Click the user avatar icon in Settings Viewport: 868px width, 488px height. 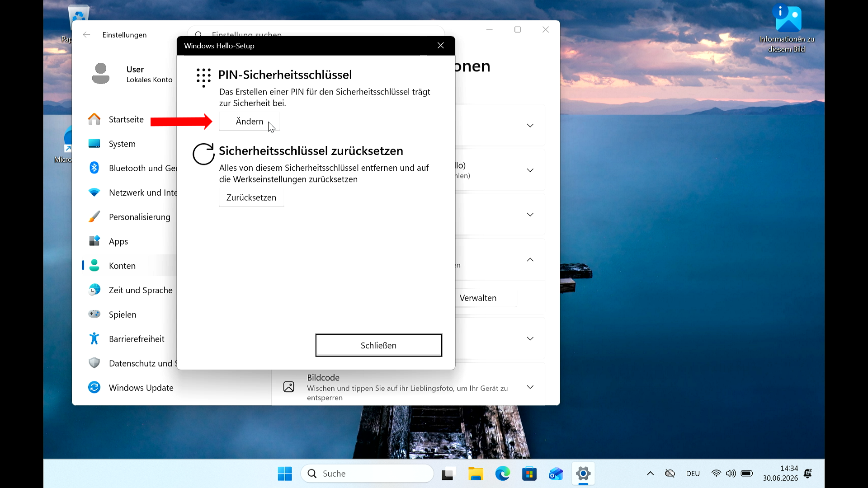pos(101,73)
